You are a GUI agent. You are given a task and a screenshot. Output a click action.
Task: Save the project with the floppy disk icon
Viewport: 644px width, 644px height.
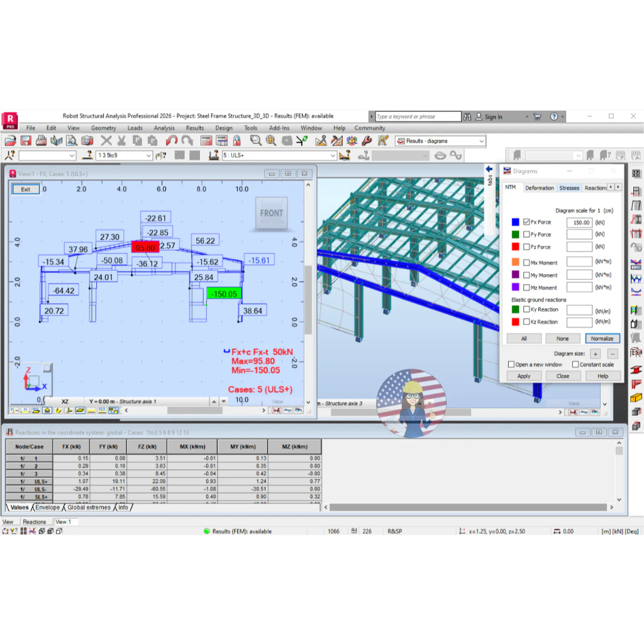[x=26, y=141]
